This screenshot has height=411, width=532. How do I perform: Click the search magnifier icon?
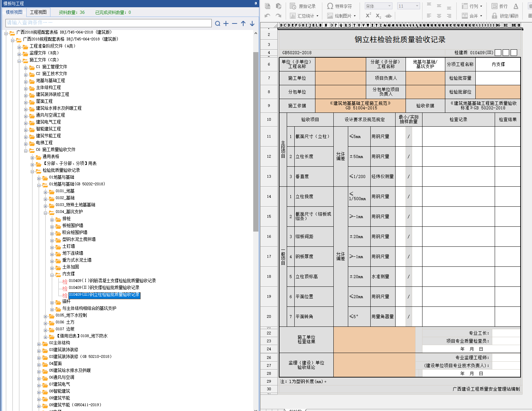(x=218, y=23)
